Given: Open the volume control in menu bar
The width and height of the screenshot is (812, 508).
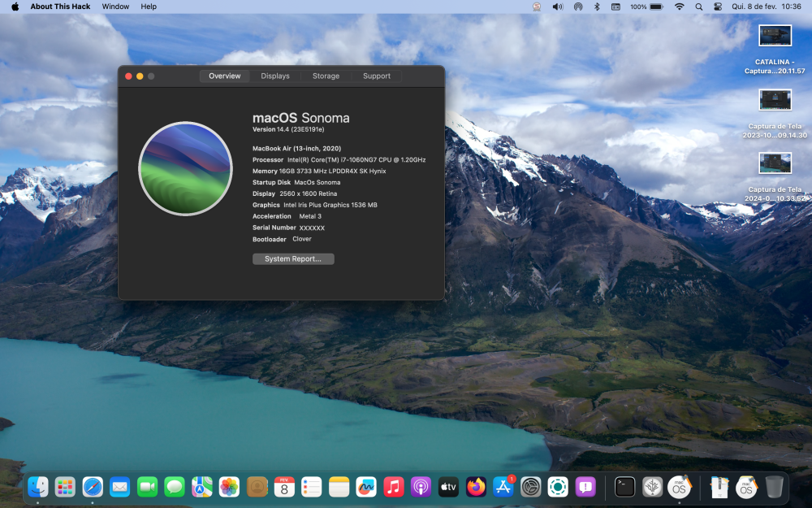Looking at the screenshot, I should [558, 7].
